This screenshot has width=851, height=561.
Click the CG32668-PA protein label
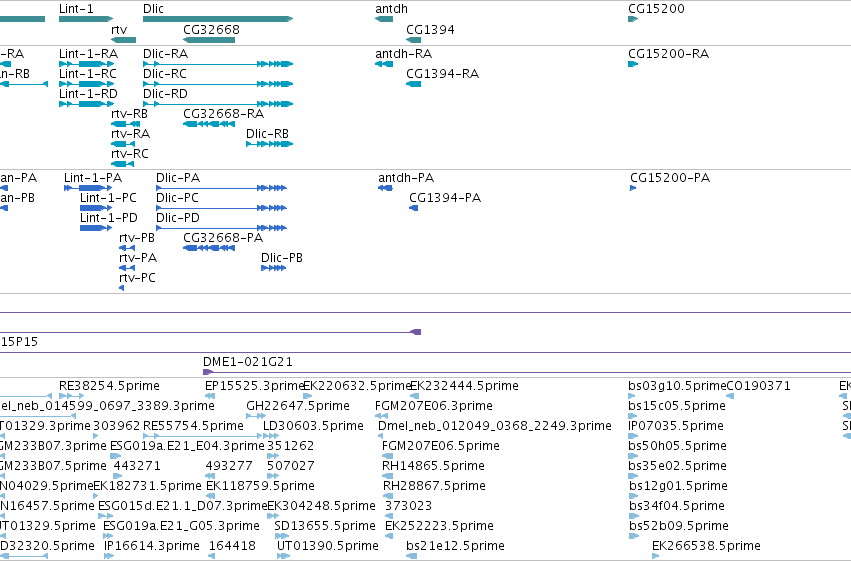point(223,238)
